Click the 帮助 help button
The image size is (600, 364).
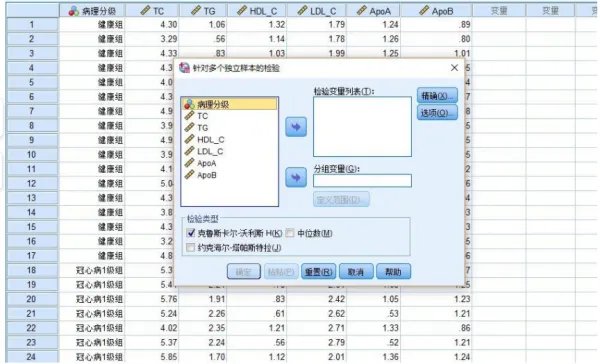coord(393,271)
